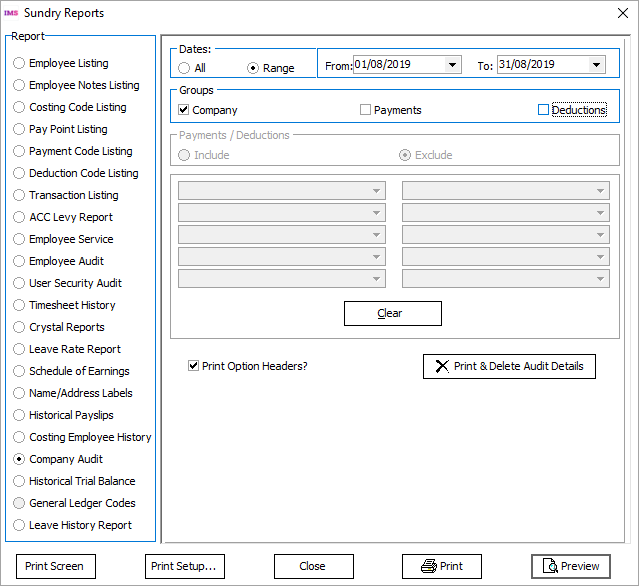Image resolution: width=639 pixels, height=586 pixels.
Task: Uncheck the Company group checkbox
Action: pos(184,110)
